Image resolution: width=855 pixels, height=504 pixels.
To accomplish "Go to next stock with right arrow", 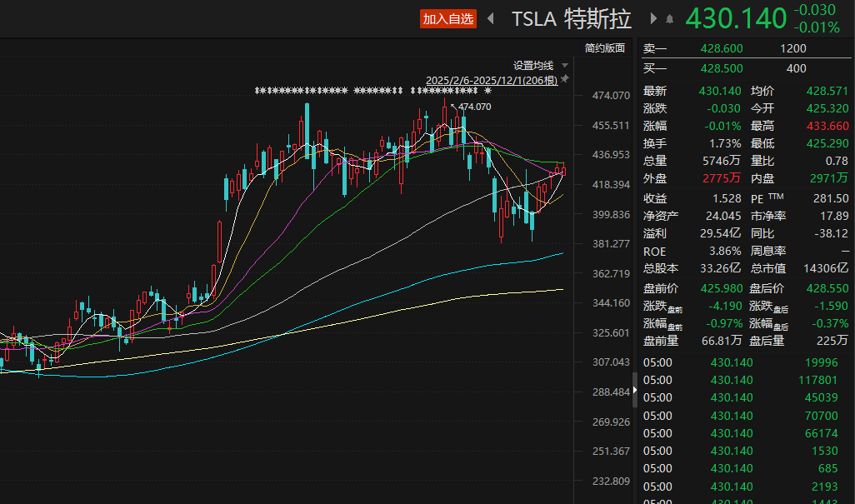I will (652, 18).
